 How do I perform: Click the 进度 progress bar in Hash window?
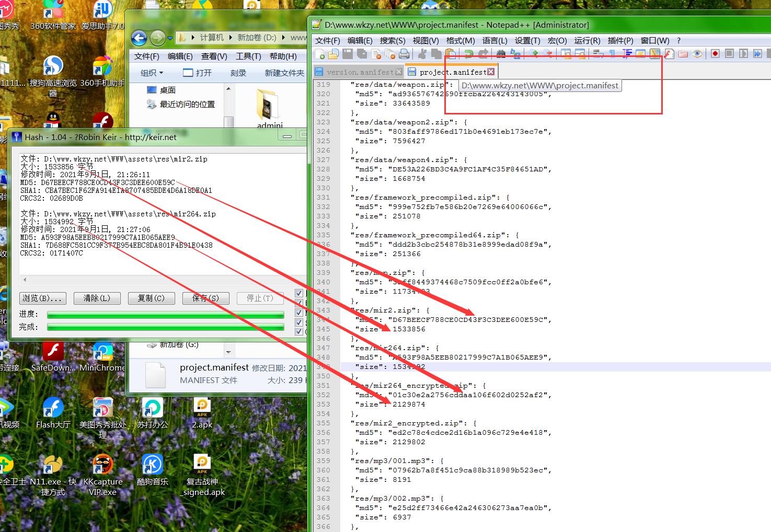click(x=165, y=315)
